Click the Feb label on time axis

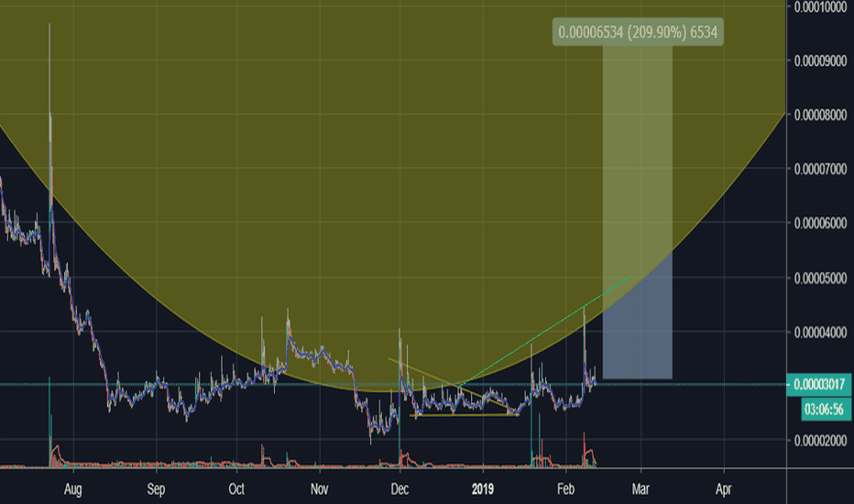[566, 488]
